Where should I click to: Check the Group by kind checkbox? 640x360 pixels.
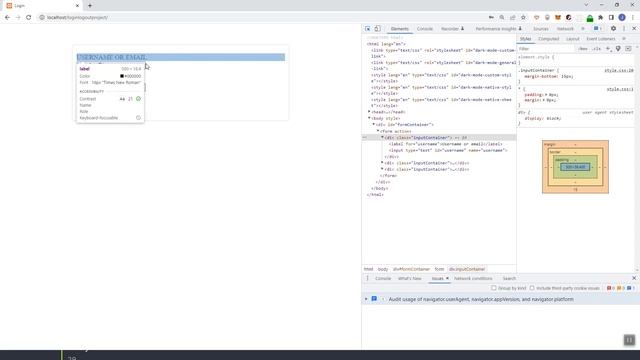tap(494, 288)
